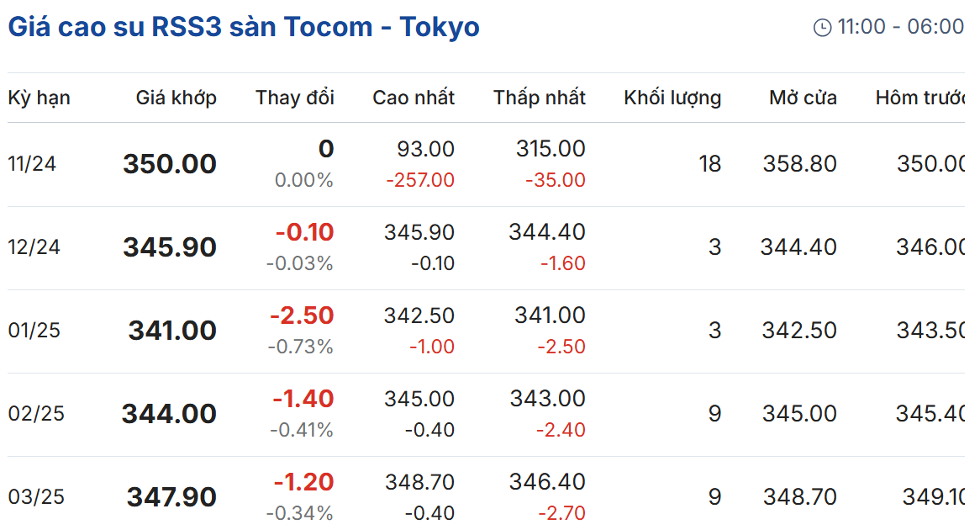Open the heading Giá cao su RSS3 sàn Tocom - Tokyo
Screen dimensions: 980x530
coord(244,27)
